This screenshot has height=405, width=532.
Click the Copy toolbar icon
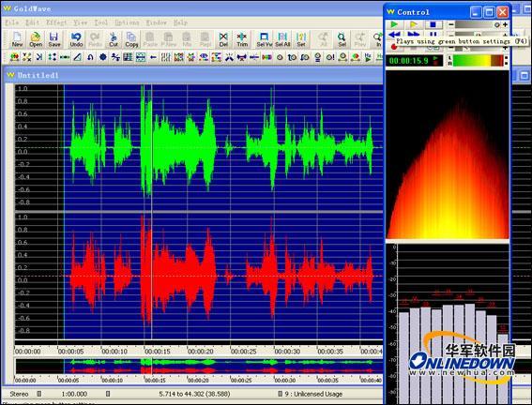tap(131, 39)
